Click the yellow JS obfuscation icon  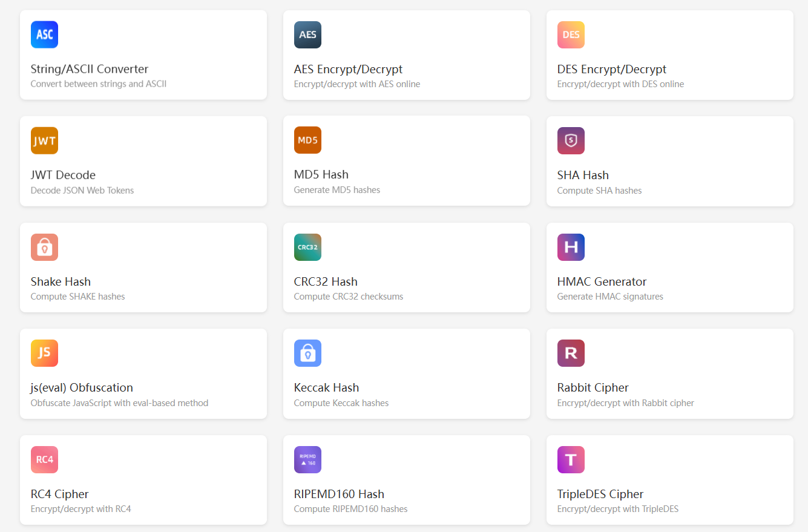click(x=44, y=353)
